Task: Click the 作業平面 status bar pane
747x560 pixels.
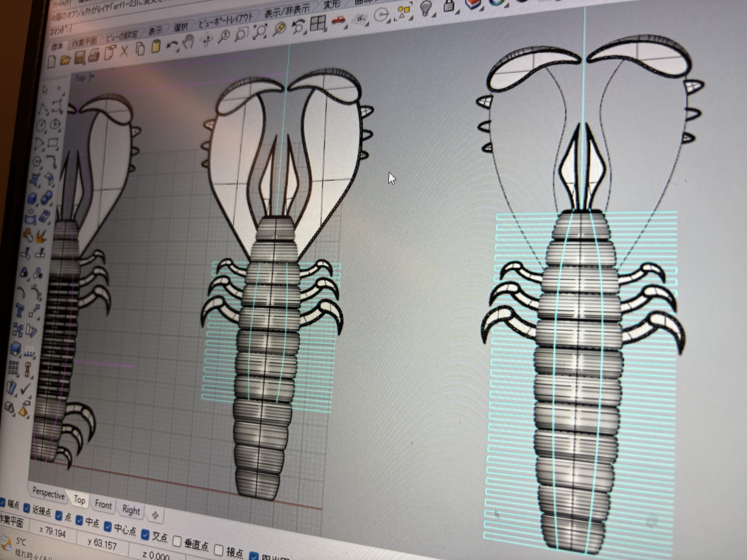Action: (x=12, y=521)
